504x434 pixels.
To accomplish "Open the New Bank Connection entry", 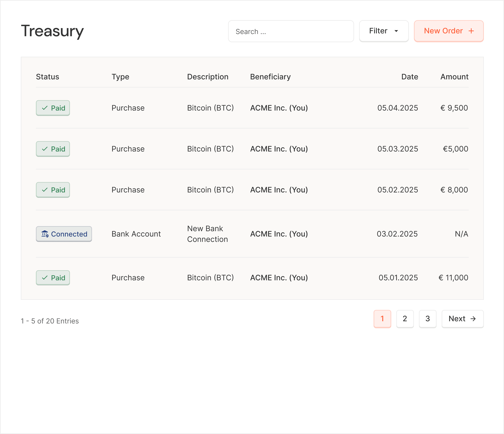I will coord(252,234).
